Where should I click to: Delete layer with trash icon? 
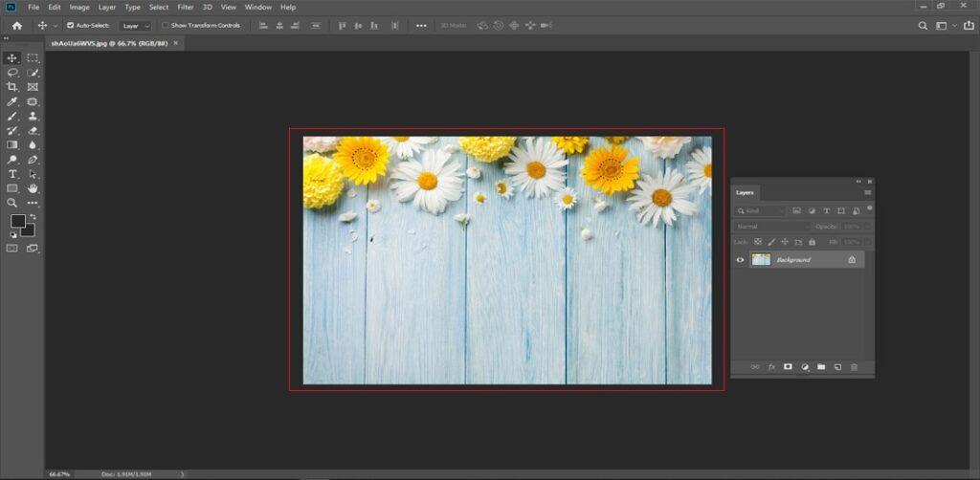[x=855, y=367]
